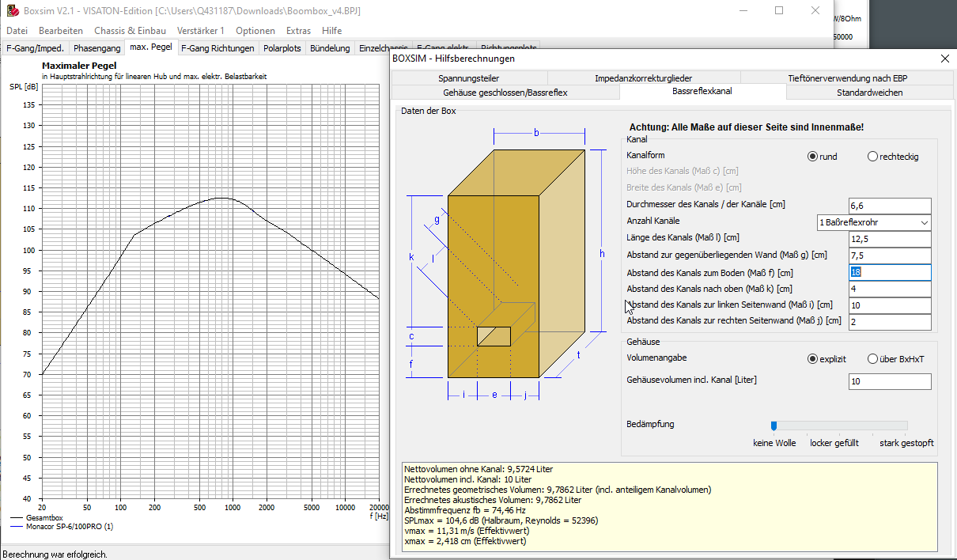Screen dimensions: 957x560
Task: Minimize the Boxsim main window
Action: coord(743,11)
